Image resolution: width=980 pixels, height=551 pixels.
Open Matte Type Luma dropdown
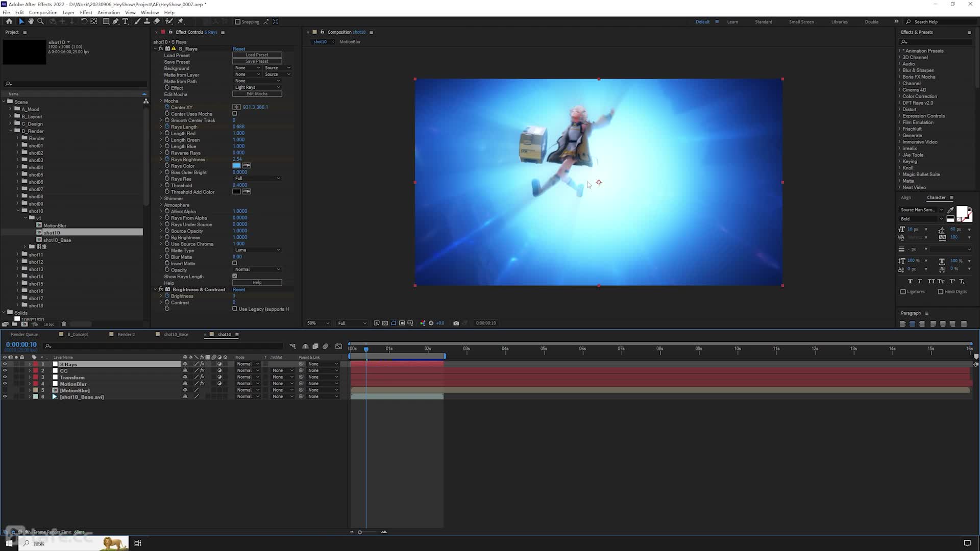point(257,250)
